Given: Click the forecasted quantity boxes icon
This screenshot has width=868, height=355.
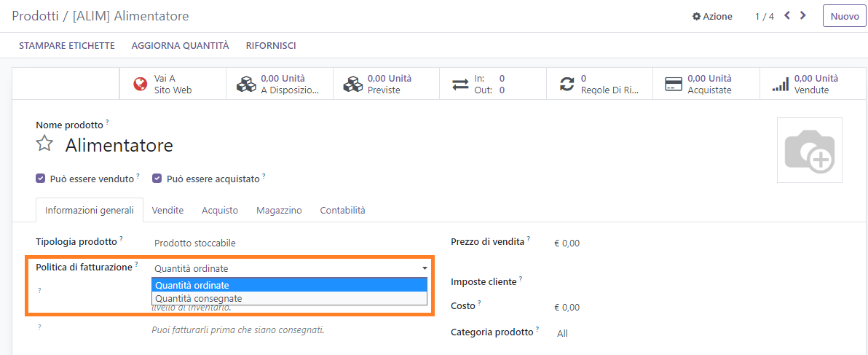Looking at the screenshot, I should point(353,85).
